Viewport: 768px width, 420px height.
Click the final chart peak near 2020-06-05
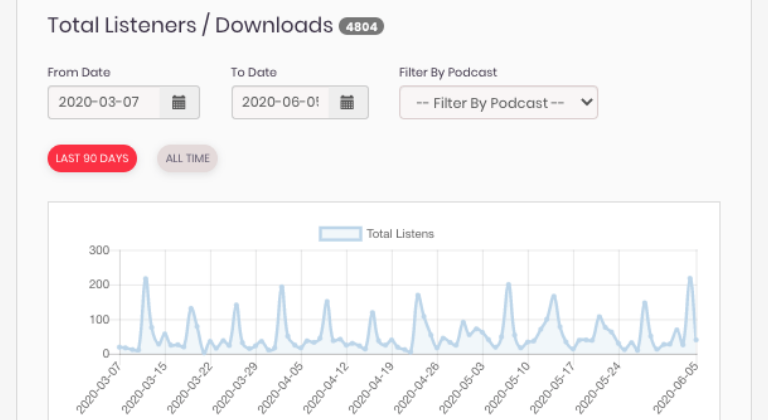690,278
